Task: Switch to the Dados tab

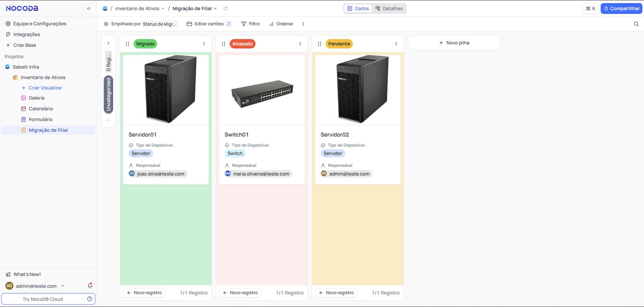Action: [x=358, y=8]
